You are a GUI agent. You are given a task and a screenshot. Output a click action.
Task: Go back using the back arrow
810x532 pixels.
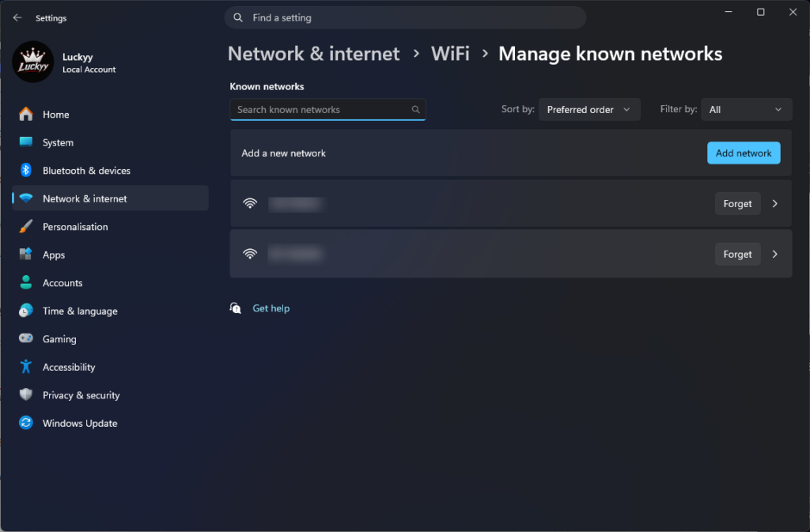(17, 17)
